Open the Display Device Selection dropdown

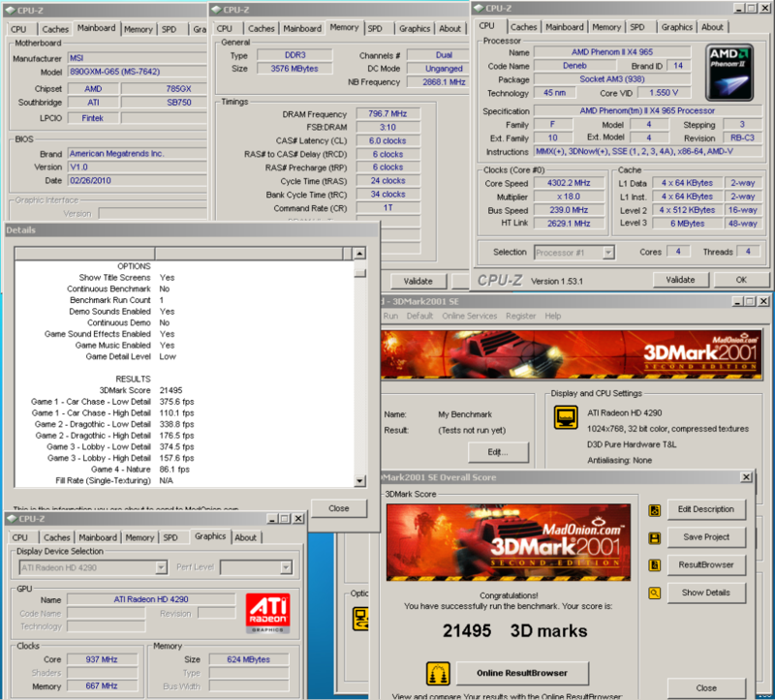tap(161, 567)
